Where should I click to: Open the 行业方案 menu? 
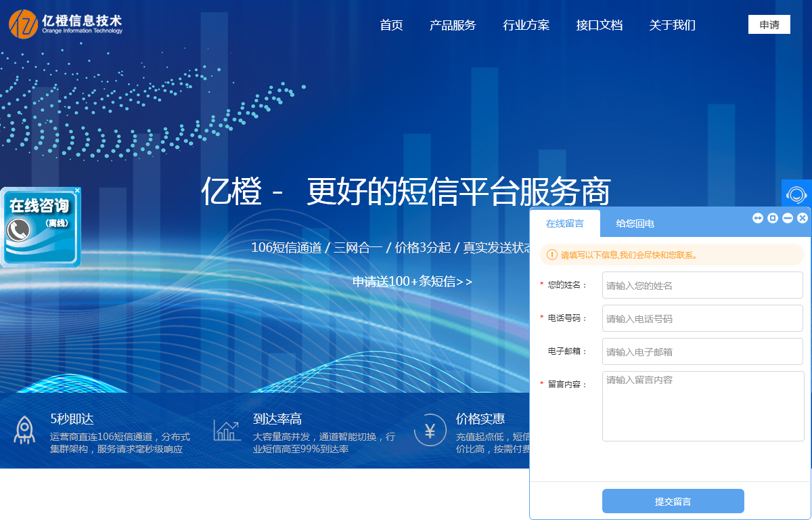[x=526, y=25]
